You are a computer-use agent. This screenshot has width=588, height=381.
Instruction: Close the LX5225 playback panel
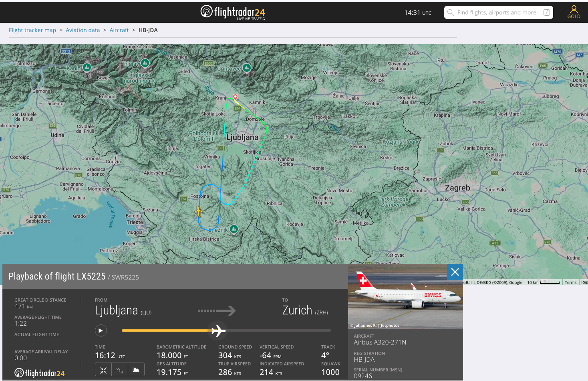[455, 272]
